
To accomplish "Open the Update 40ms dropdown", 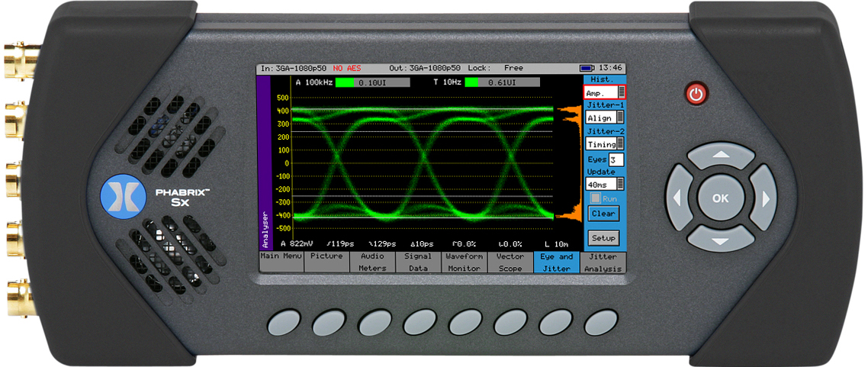I will (x=604, y=184).
